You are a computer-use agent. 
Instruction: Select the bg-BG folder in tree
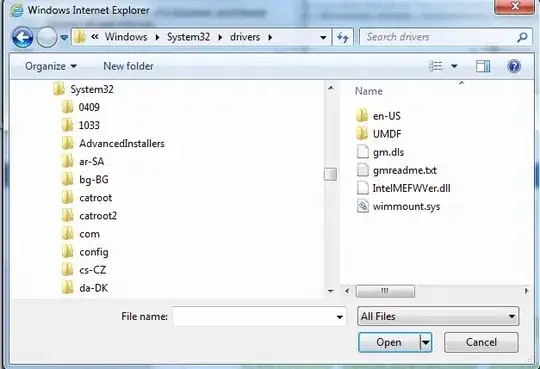[x=85, y=180]
